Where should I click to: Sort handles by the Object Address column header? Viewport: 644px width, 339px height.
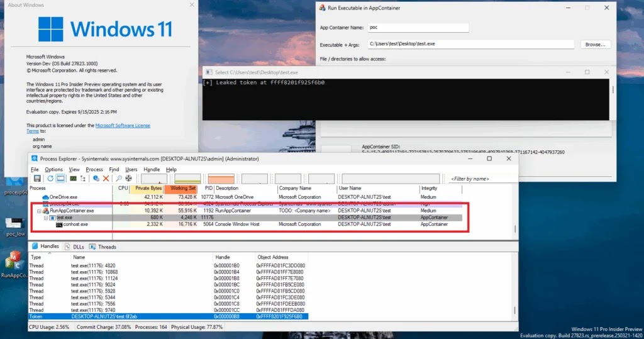point(281,257)
